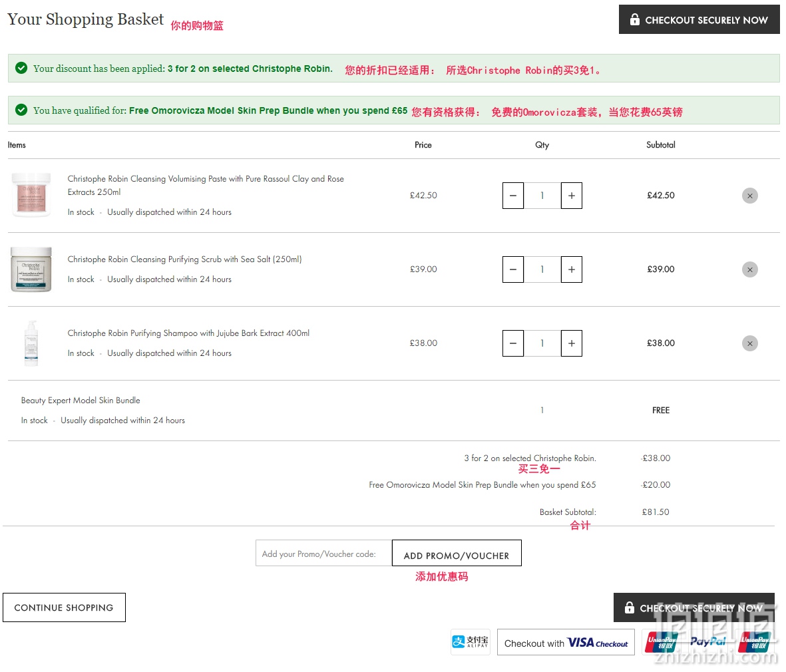Click the Beauty Expert Model Skin Bundle text

coord(81,400)
